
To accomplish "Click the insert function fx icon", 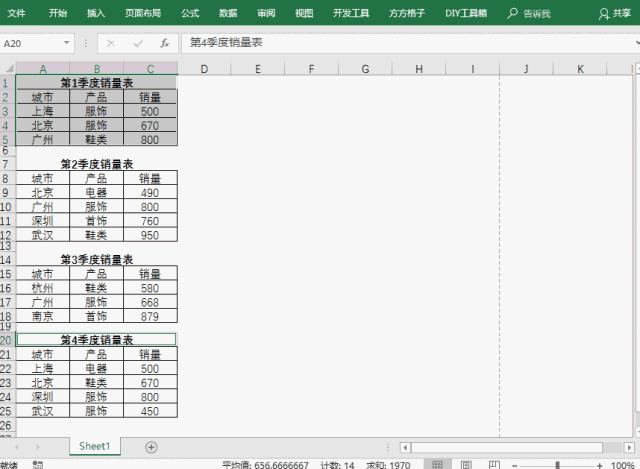I will 164,43.
